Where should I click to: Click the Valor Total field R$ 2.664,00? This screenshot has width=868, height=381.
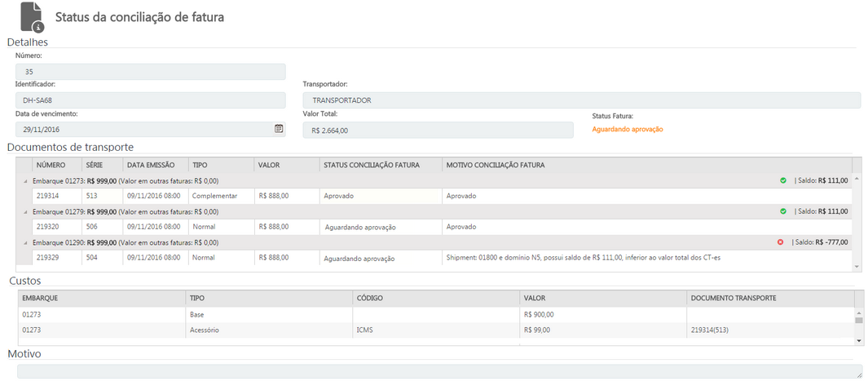(x=438, y=131)
